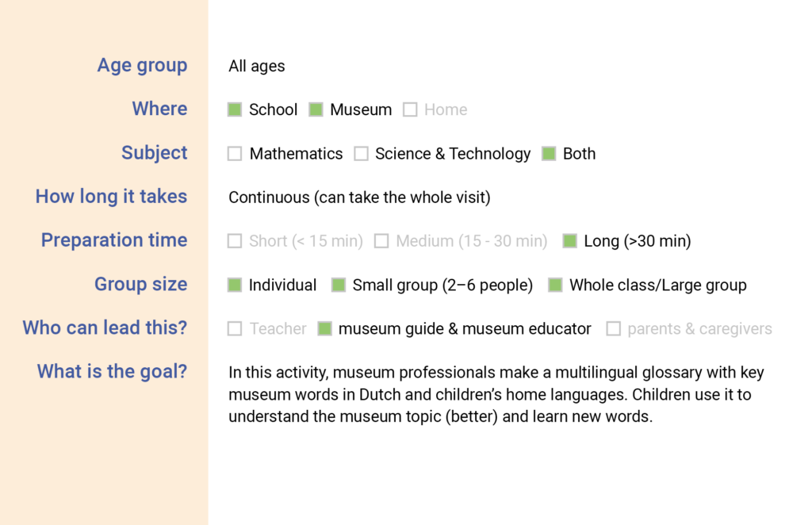Tick the Science & Technology checkbox
Screen dimensions: 812x525
pos(361,154)
